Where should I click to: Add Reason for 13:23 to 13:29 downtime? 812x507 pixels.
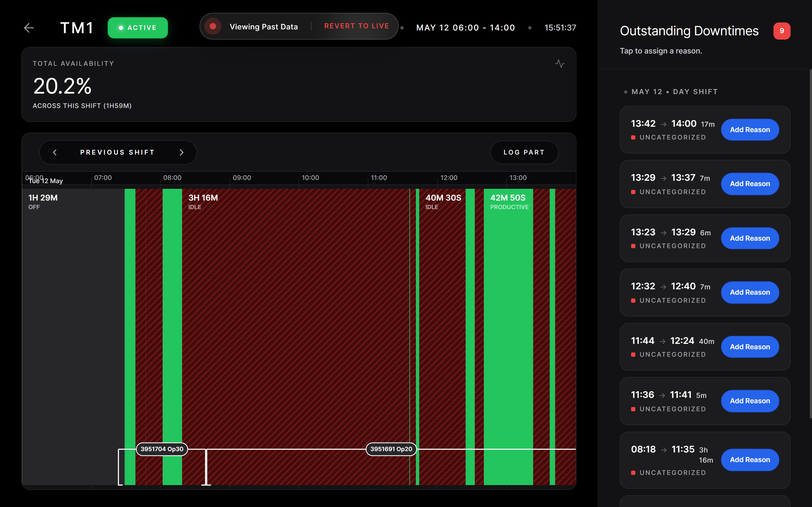[x=750, y=239]
